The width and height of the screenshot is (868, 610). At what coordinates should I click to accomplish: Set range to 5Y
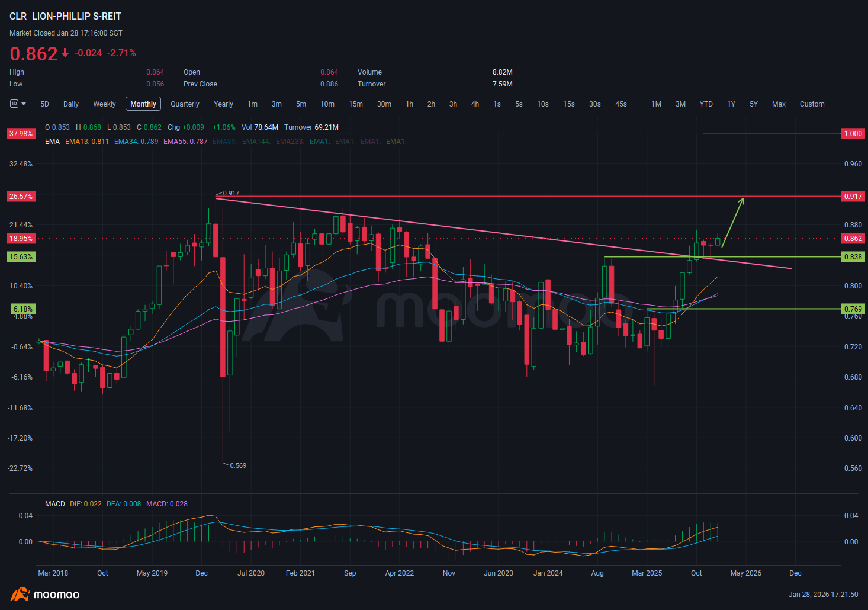[x=754, y=104]
